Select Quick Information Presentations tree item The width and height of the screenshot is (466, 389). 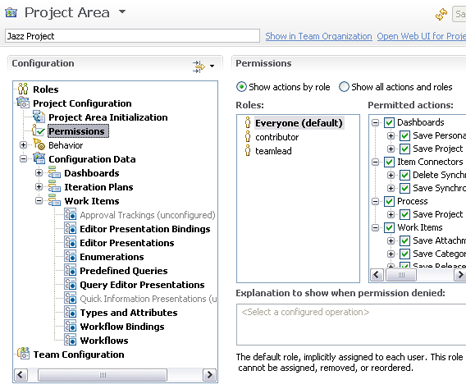pos(148,299)
